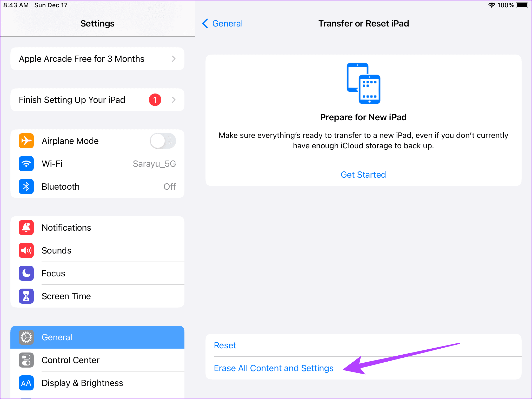Expand Finish Setting Up Your iPad
The image size is (532, 399).
[97, 100]
